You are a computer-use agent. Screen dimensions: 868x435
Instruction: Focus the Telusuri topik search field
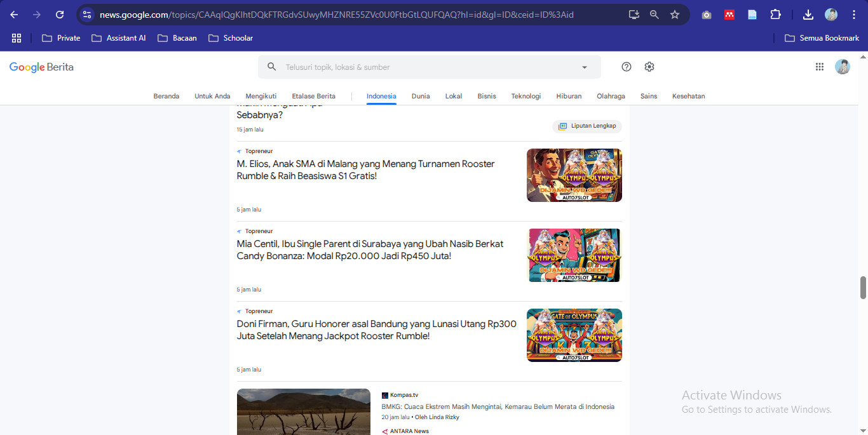coord(429,67)
